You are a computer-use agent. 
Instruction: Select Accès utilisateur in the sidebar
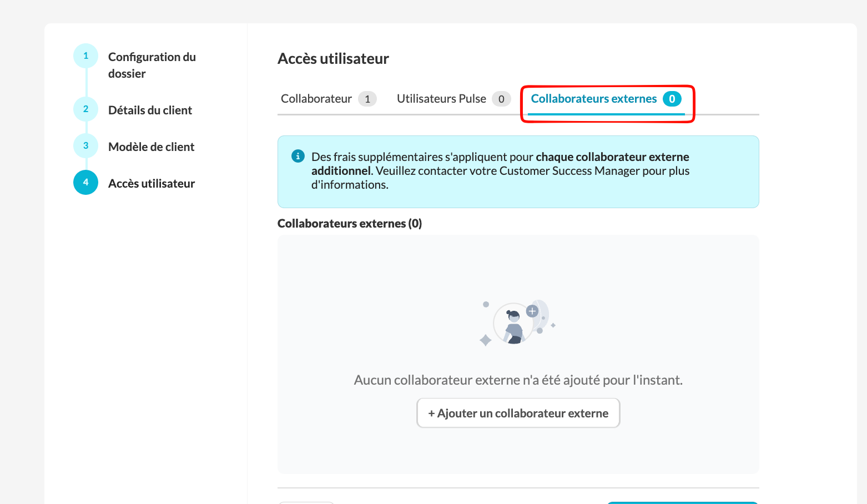tap(151, 183)
